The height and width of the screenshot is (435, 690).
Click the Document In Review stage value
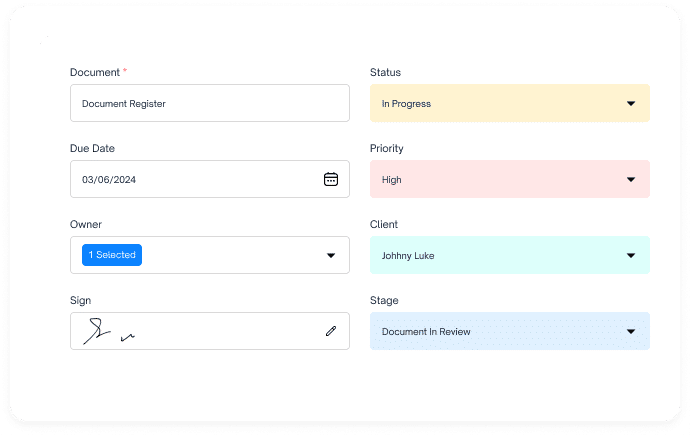(426, 332)
